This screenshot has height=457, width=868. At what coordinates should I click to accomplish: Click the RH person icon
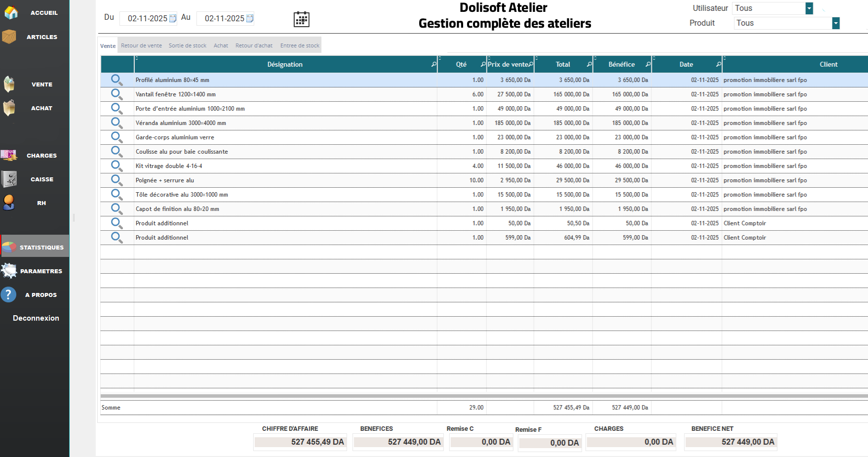[9, 203]
